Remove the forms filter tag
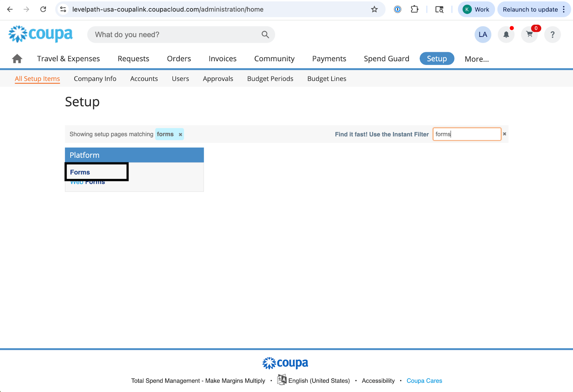Image resolution: width=573 pixels, height=392 pixels. point(180,135)
